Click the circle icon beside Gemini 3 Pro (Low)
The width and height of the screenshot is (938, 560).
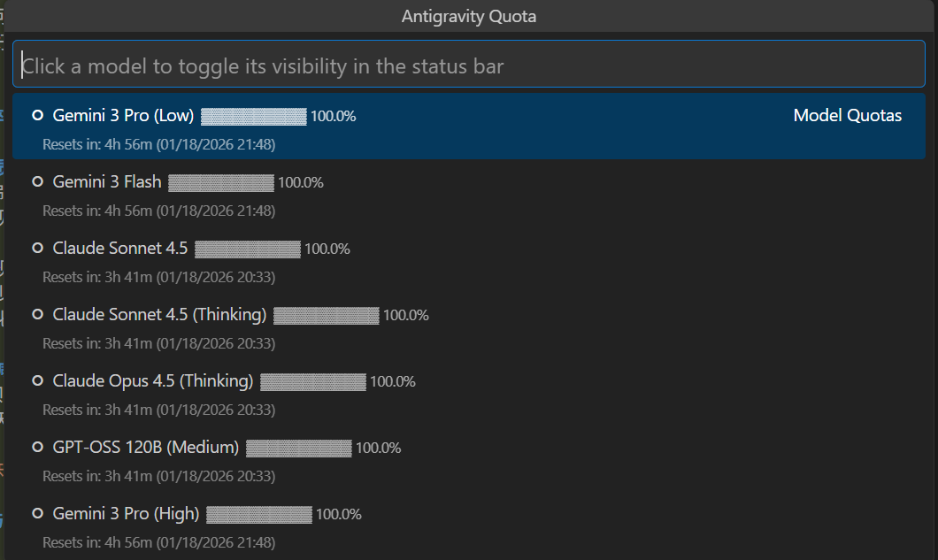[37, 115]
